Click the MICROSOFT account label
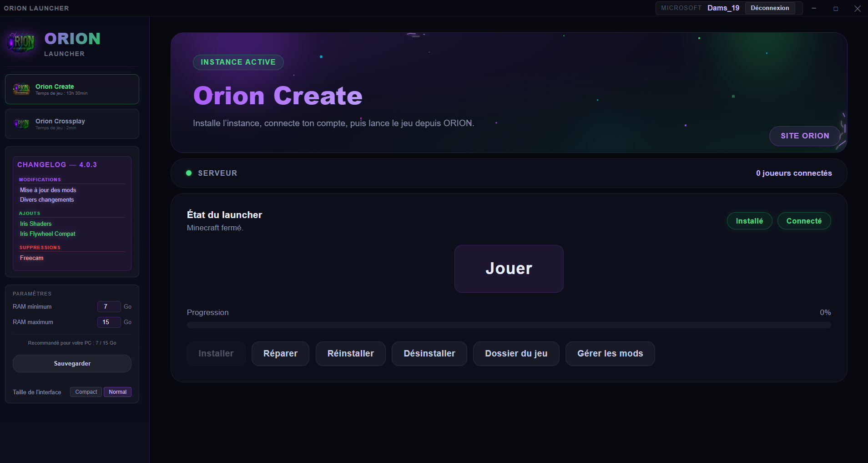This screenshot has width=868, height=463. 681,8
